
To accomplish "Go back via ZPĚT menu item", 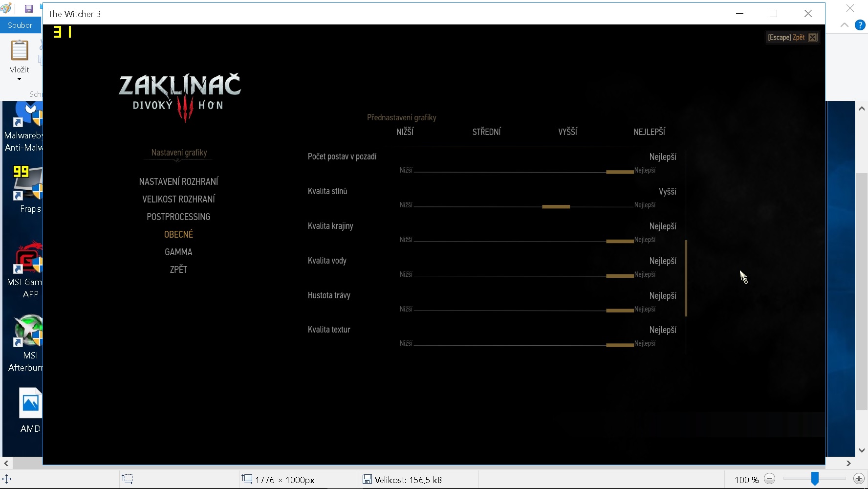I will coord(178,270).
